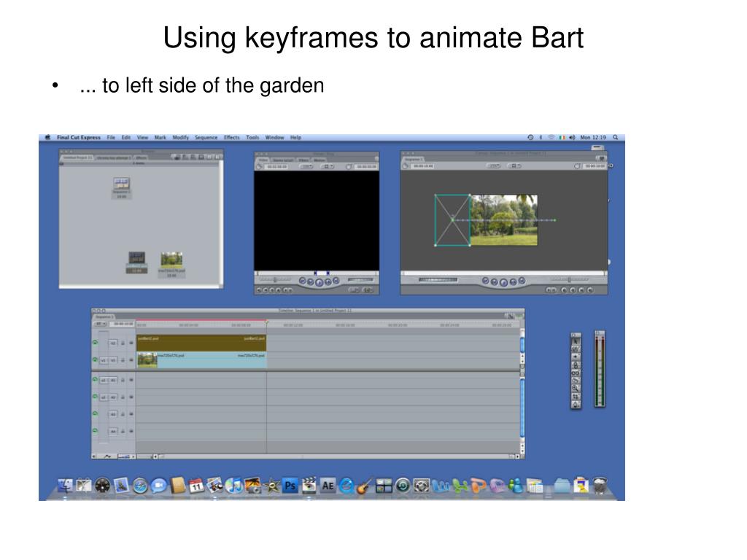
Task: Click Bart's wireframe center in Canvas
Action: click(x=452, y=220)
